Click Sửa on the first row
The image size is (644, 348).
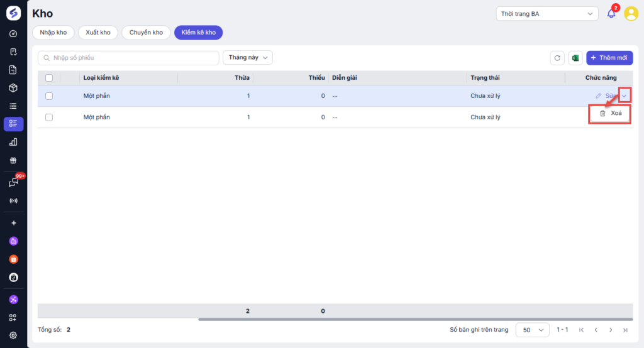[606, 95]
